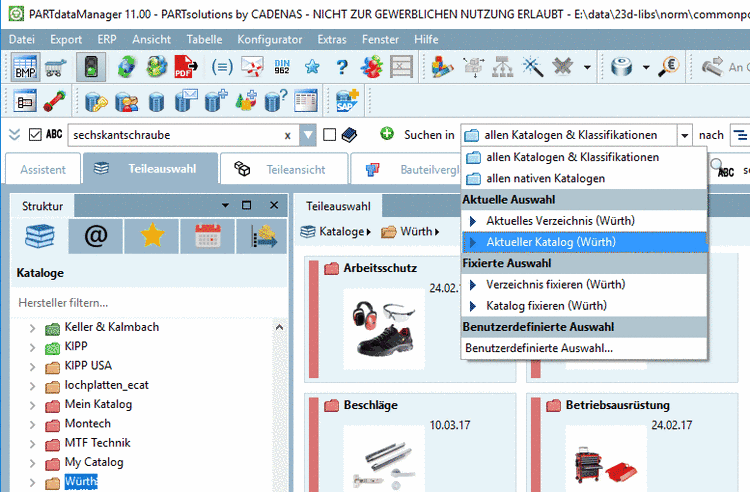750x492 pixels.
Task: Click the Hersteller filtern input field
Action: coord(149,303)
